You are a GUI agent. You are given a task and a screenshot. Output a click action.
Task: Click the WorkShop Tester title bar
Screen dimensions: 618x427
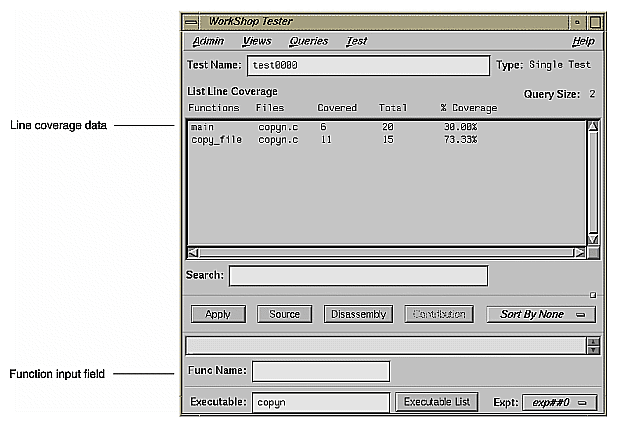[x=384, y=22]
